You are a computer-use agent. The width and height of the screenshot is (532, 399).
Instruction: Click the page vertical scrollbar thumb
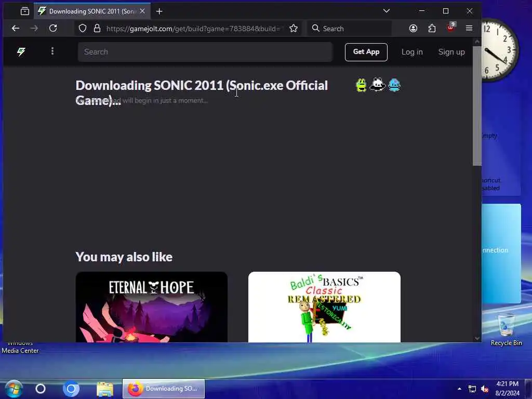coord(477,106)
